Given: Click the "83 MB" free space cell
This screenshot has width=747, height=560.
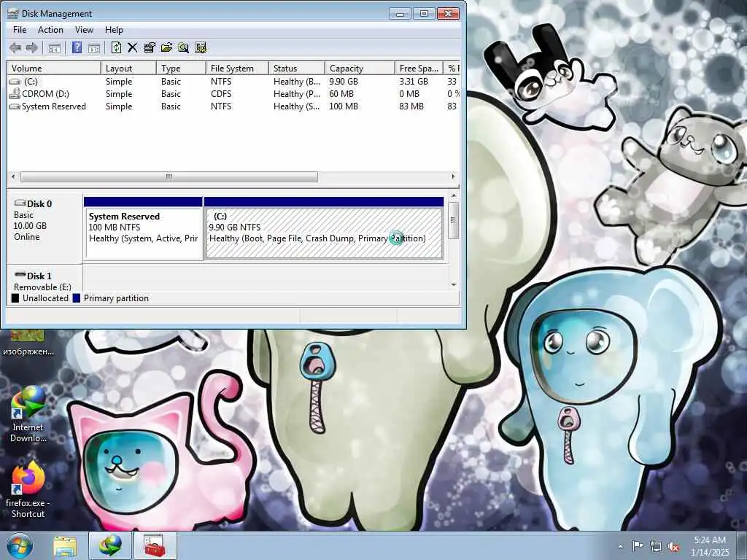Looking at the screenshot, I should coord(411,106).
